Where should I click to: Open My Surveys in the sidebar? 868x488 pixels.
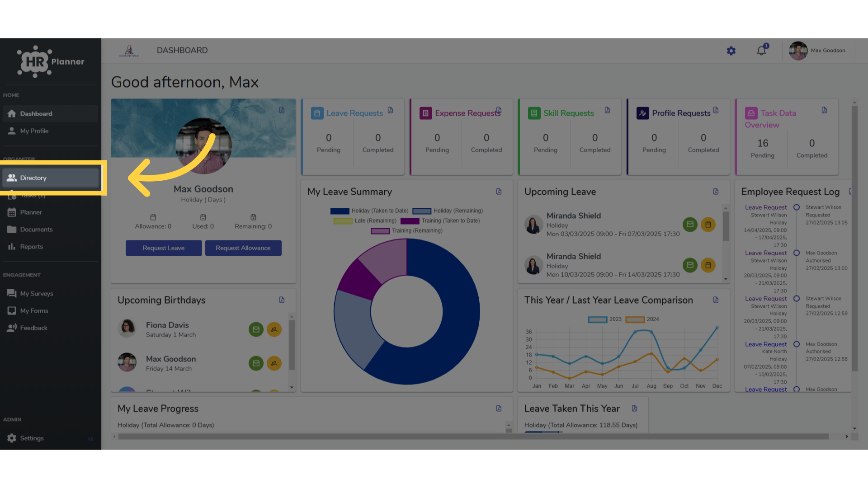[51, 294]
